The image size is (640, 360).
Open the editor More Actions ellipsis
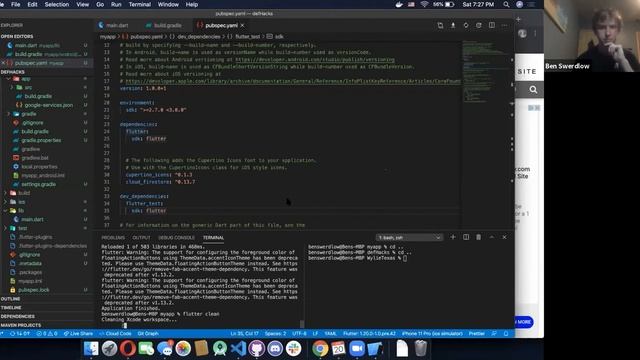[504, 25]
